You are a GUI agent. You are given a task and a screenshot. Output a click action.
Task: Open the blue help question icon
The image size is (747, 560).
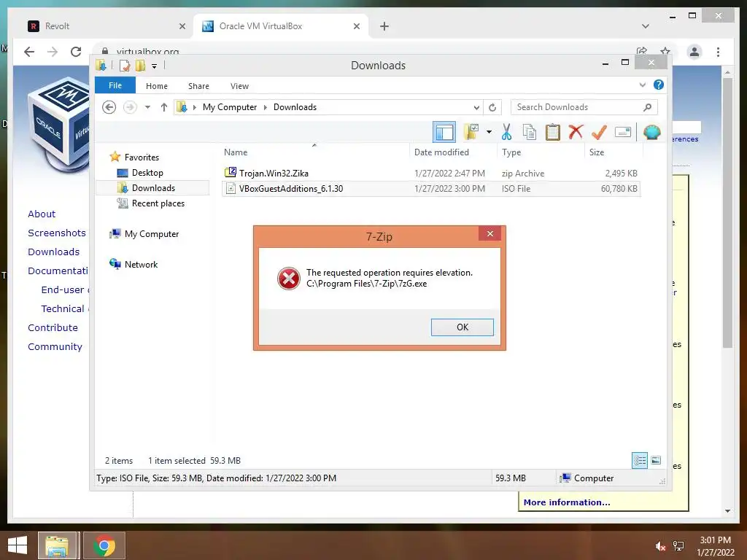pos(659,85)
